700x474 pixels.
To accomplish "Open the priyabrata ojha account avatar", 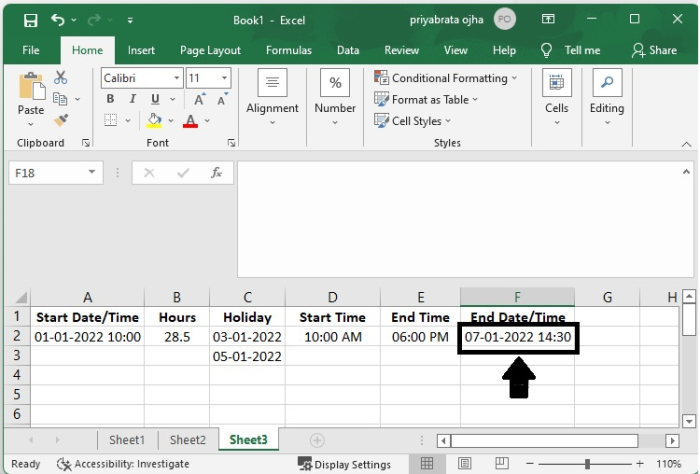I will coord(504,19).
